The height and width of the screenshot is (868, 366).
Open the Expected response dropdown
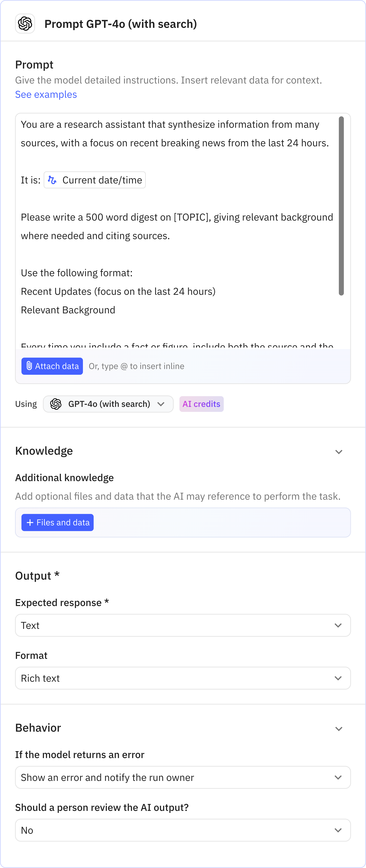pos(182,625)
